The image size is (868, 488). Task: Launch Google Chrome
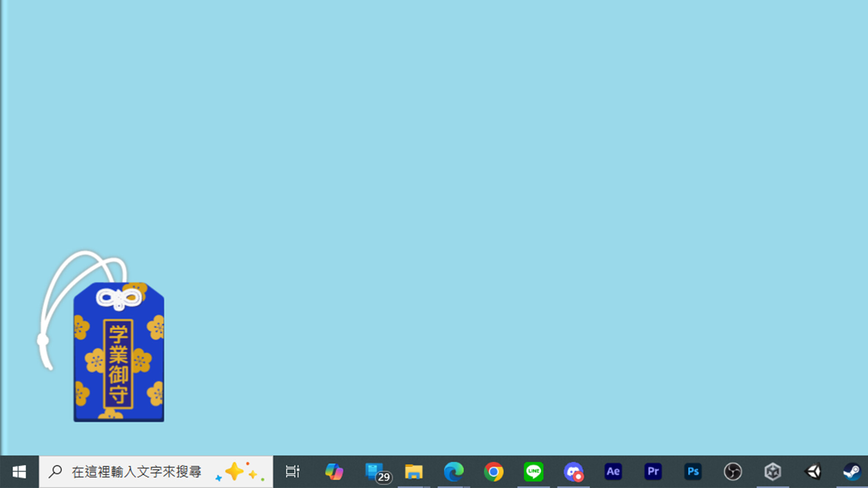click(x=494, y=472)
